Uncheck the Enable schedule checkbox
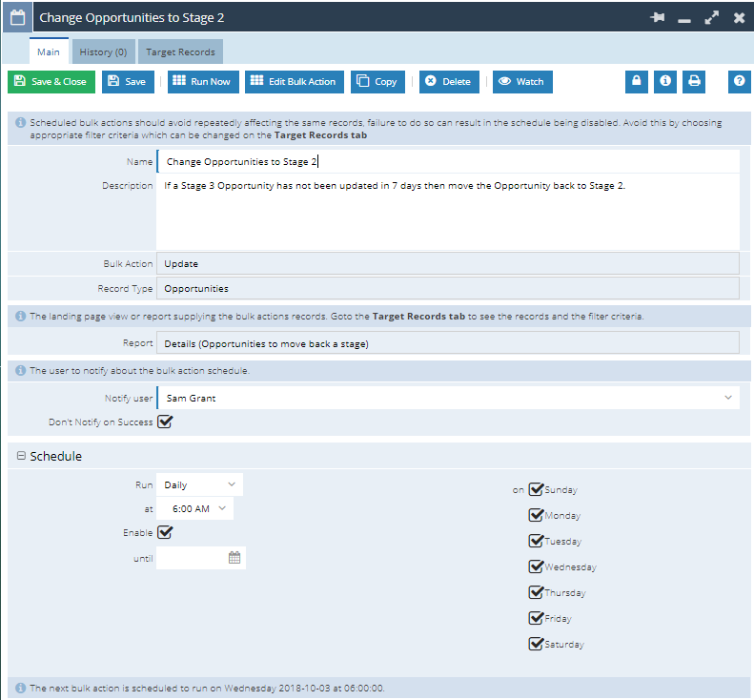This screenshot has width=754, height=700. tap(165, 532)
